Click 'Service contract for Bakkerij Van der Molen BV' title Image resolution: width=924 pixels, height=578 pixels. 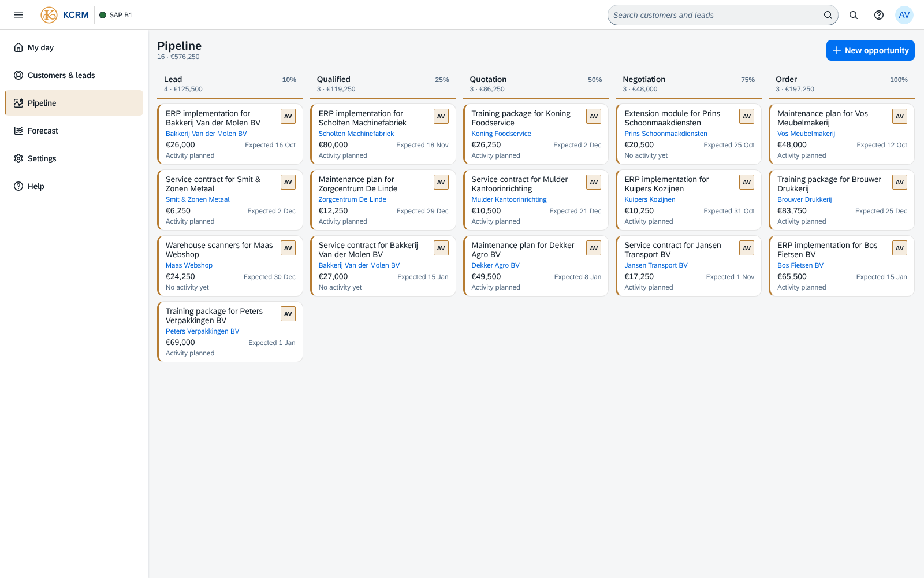tap(368, 250)
